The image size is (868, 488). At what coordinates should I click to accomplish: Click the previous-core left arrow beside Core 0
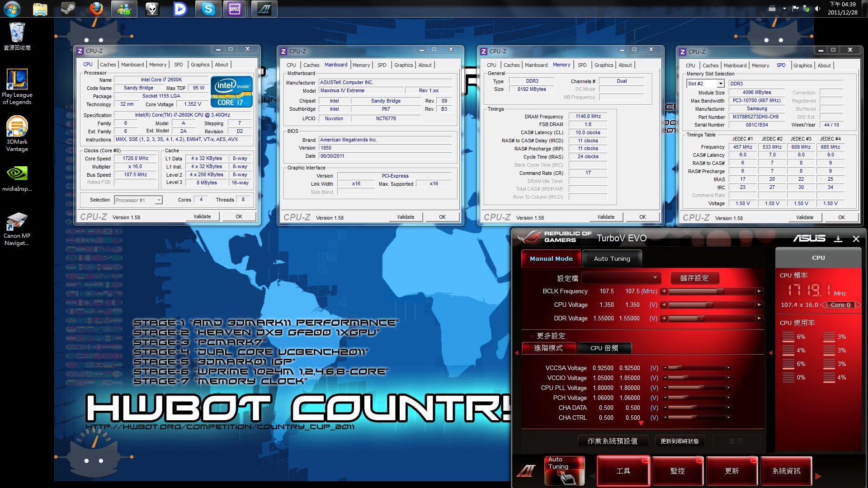[823, 305]
